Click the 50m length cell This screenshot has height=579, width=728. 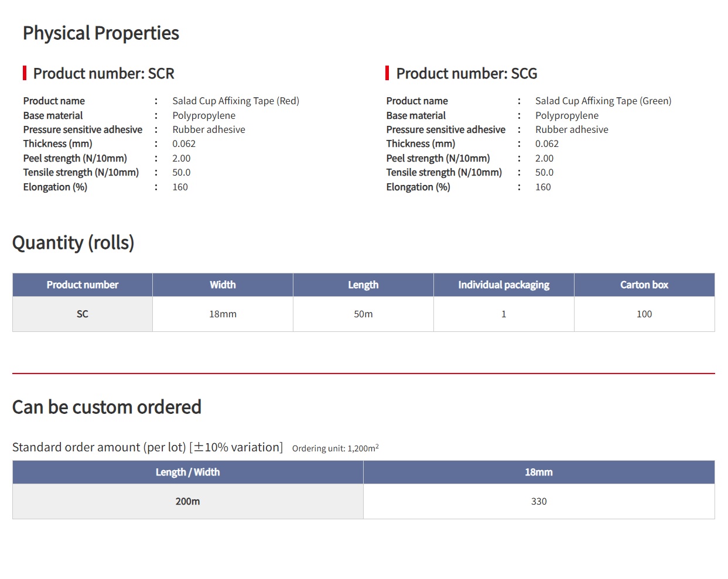[363, 314]
